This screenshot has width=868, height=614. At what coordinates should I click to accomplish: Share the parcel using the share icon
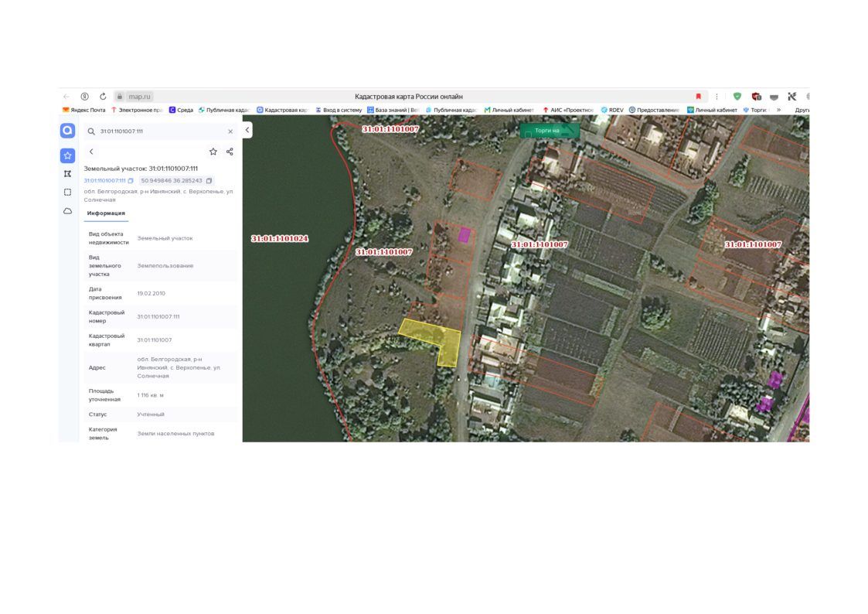coord(230,151)
